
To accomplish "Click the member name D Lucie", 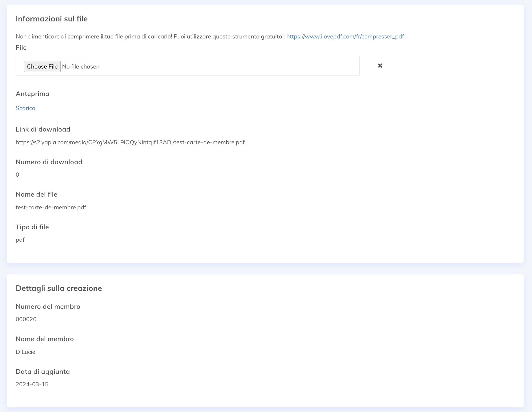I will [25, 352].
